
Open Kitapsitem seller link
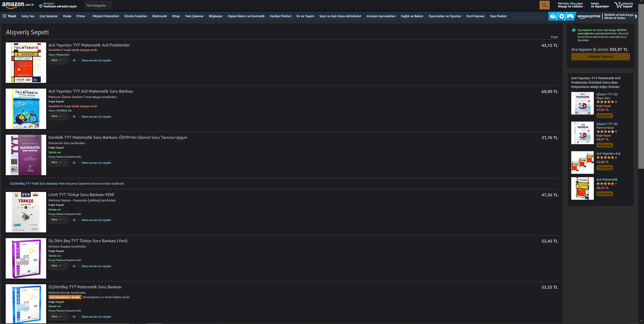[x=63, y=55]
